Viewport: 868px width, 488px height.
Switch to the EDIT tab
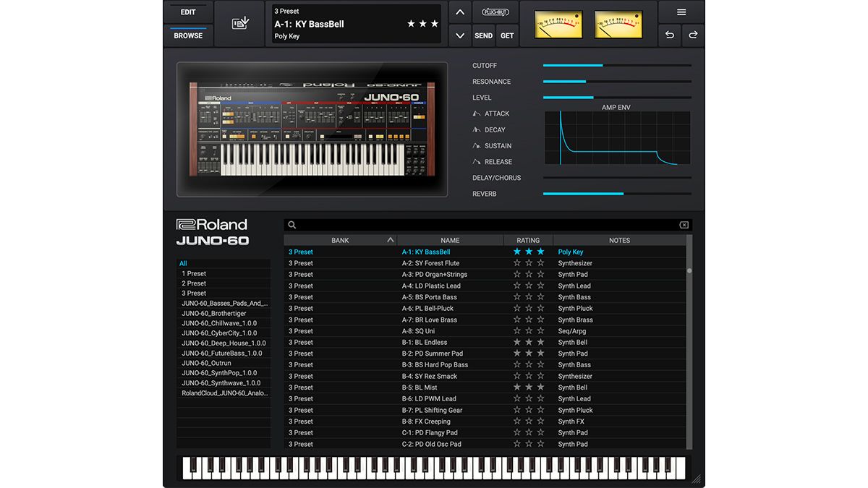point(187,12)
